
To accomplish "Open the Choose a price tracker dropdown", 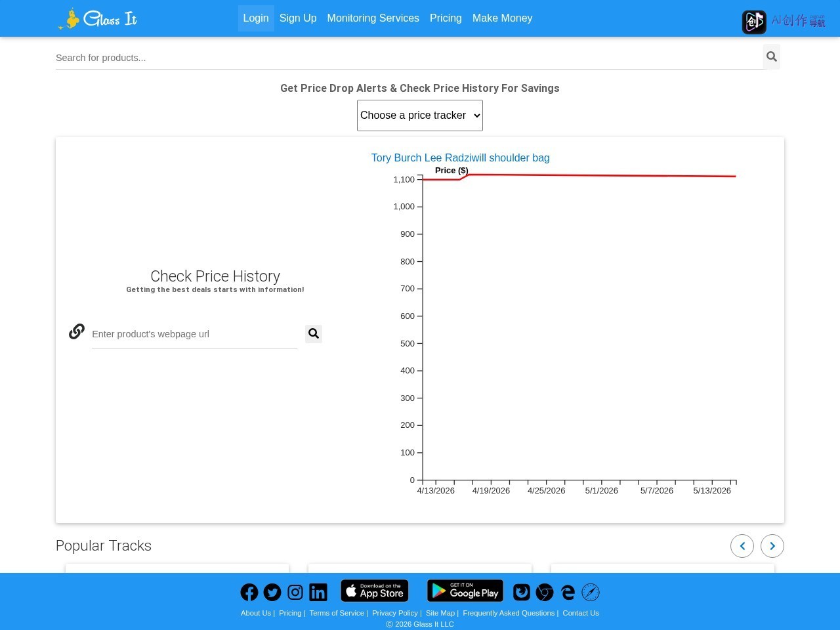I will (x=420, y=115).
